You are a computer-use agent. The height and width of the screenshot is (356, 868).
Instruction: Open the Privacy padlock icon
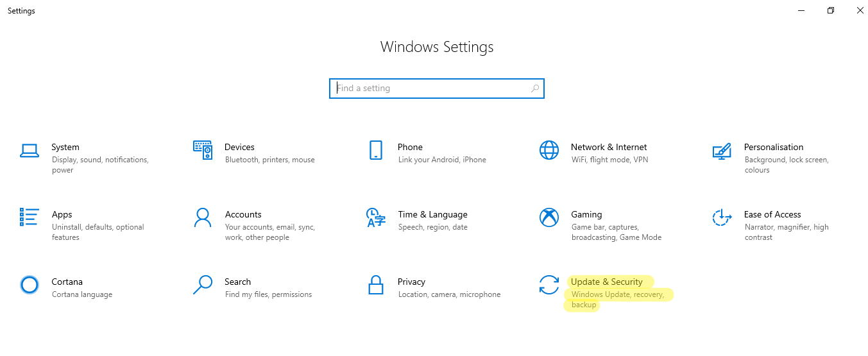(376, 285)
